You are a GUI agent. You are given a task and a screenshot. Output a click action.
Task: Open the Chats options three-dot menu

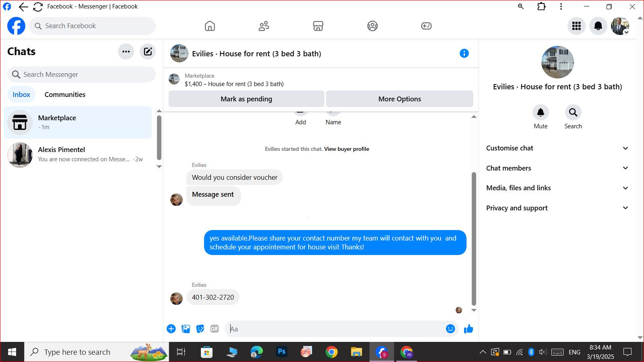pos(126,51)
